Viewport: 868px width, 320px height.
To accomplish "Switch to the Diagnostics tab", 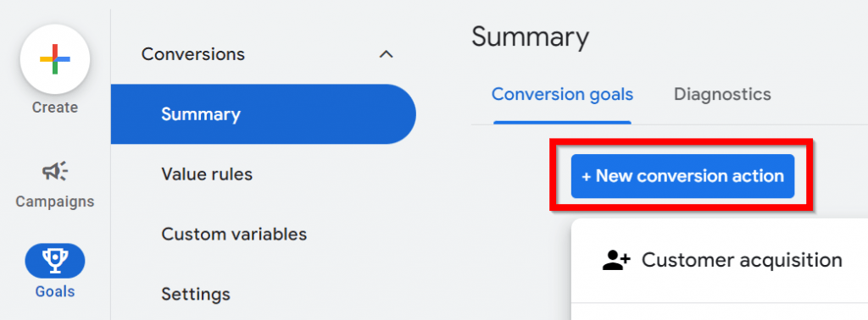I will coord(722,95).
